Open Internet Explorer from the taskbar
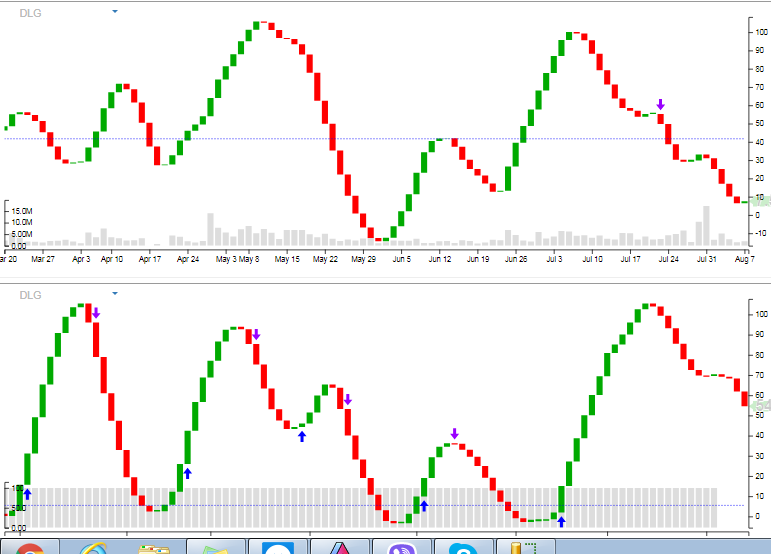 click(x=92, y=547)
